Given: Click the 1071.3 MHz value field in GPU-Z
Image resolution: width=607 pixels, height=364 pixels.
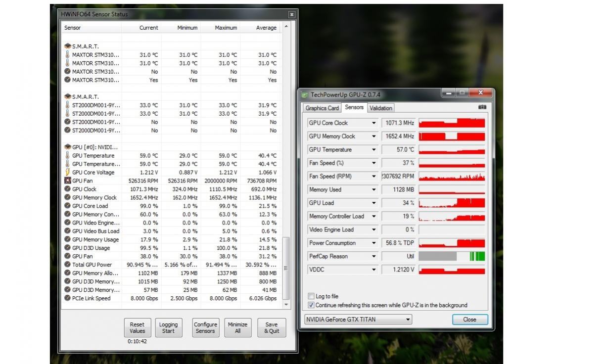Looking at the screenshot, I should [x=399, y=123].
